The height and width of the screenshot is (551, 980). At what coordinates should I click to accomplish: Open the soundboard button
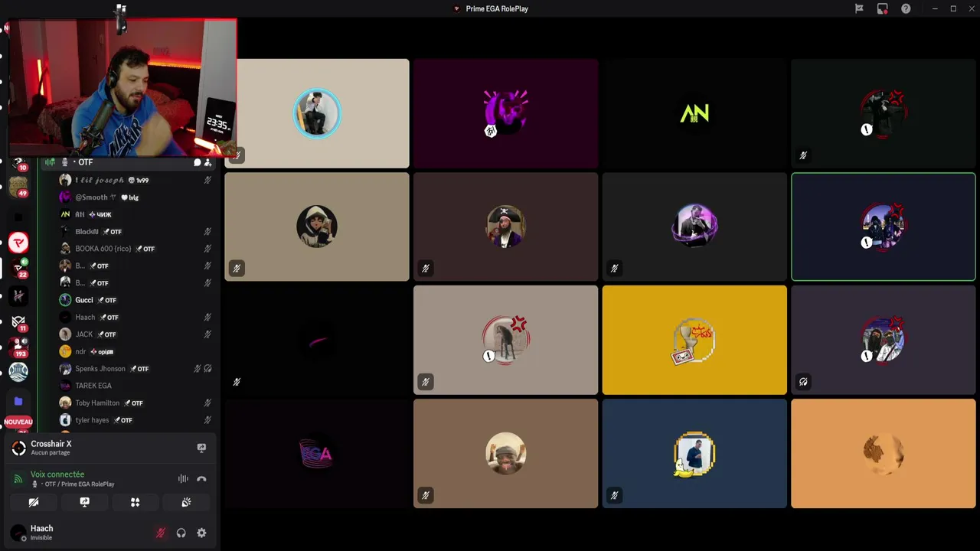186,502
